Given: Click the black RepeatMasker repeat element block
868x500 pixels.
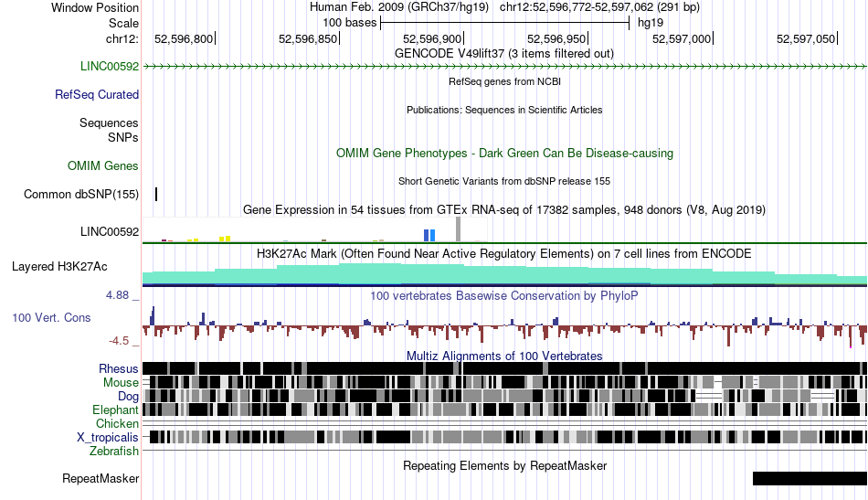Looking at the screenshot, I should coord(810,478).
